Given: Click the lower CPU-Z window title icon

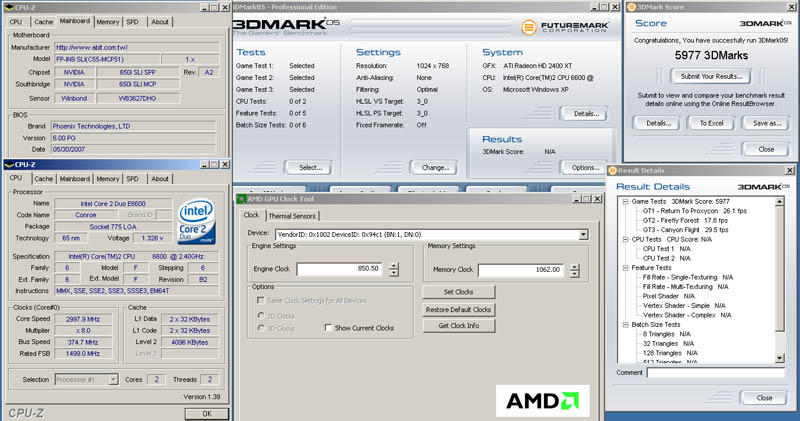Looking at the screenshot, I should (9, 164).
